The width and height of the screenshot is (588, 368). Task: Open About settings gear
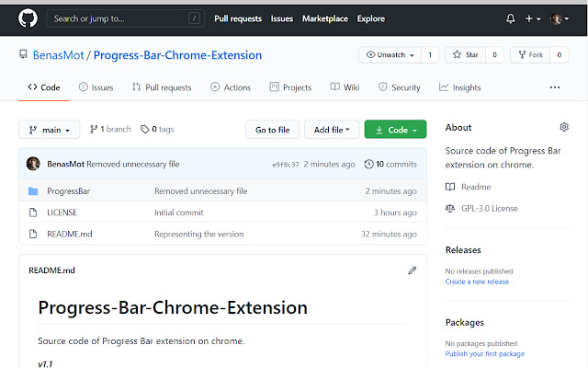(x=564, y=127)
